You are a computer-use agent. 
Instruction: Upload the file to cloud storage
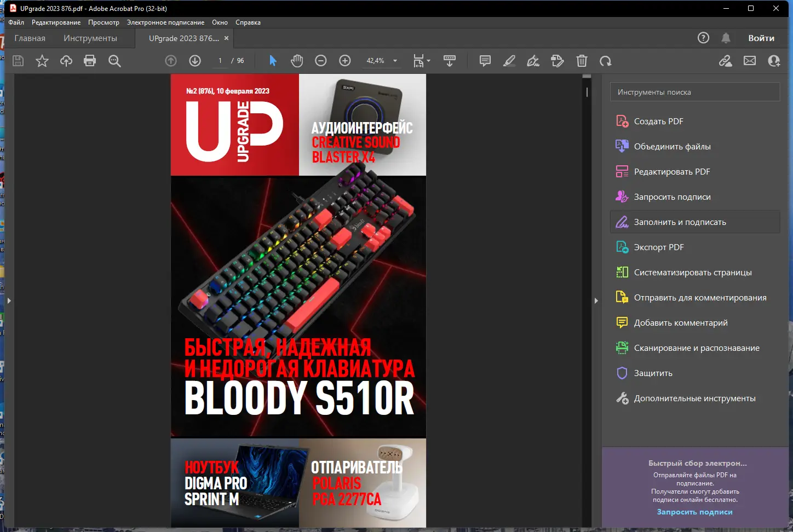(x=66, y=61)
